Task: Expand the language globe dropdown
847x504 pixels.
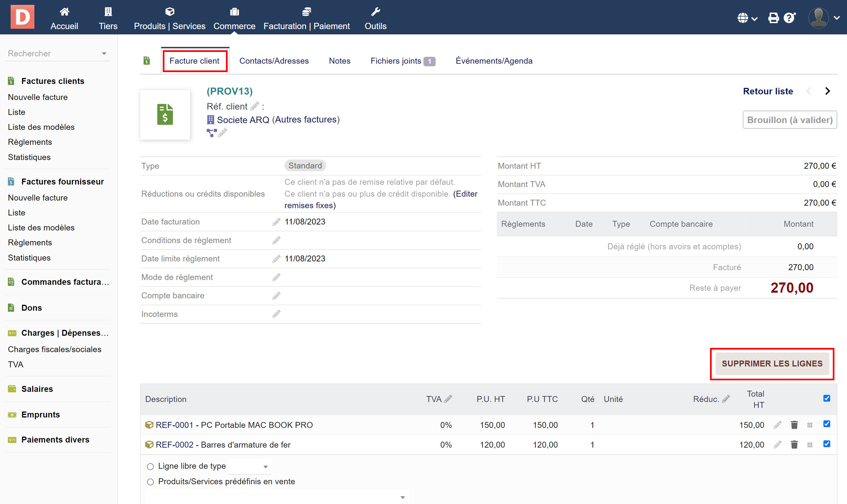Action: click(x=747, y=18)
